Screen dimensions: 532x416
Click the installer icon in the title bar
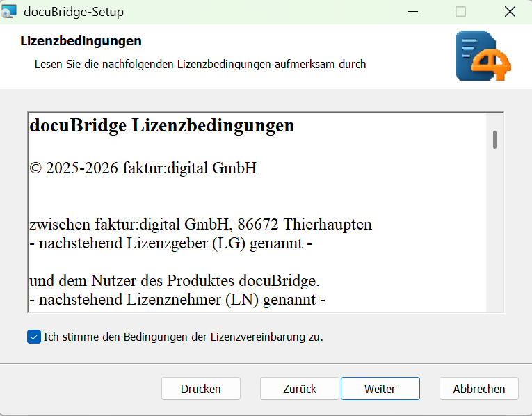(10, 12)
